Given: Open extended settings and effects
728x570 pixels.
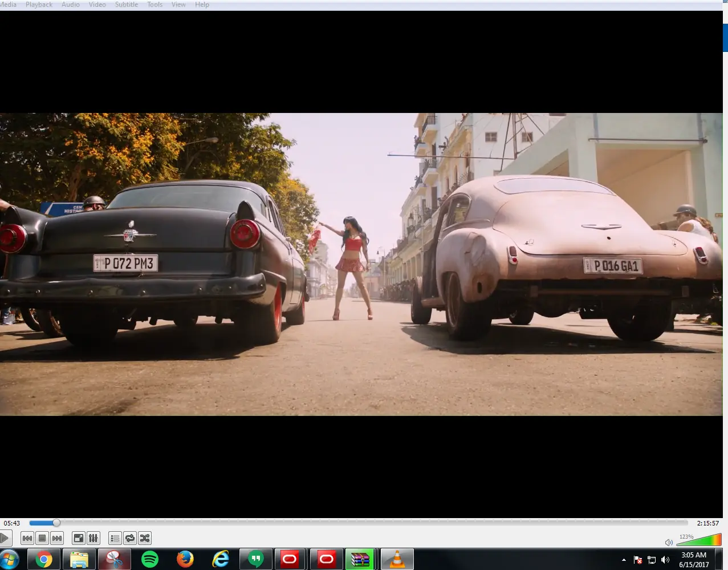Looking at the screenshot, I should coord(93,538).
